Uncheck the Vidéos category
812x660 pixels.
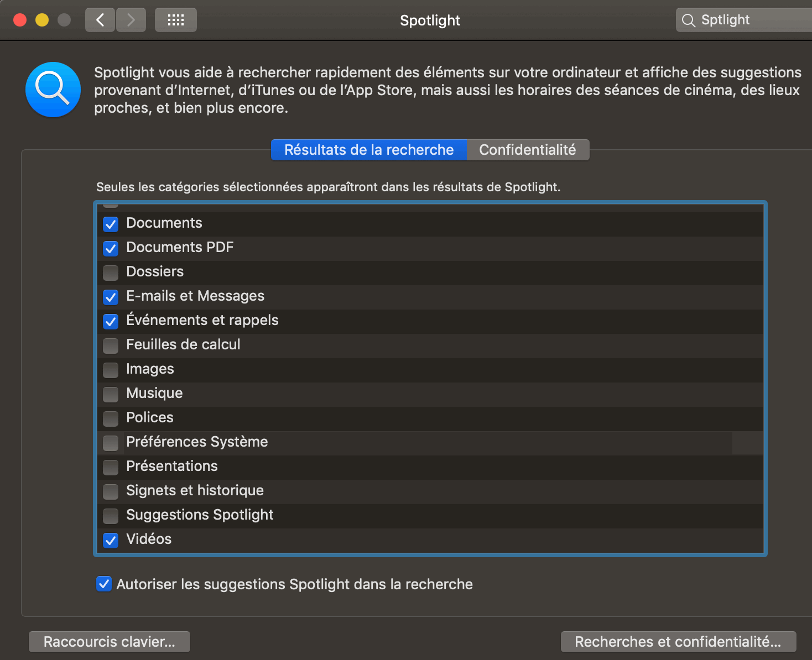coord(111,540)
